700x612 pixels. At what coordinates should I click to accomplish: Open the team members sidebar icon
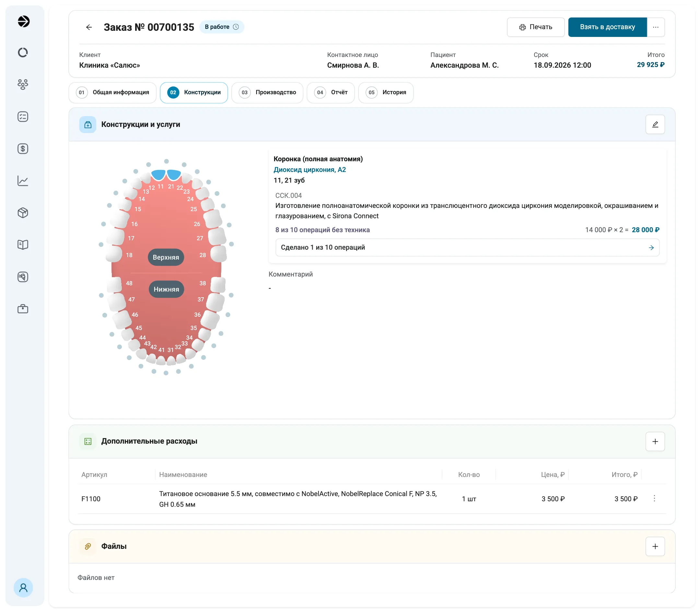23,85
